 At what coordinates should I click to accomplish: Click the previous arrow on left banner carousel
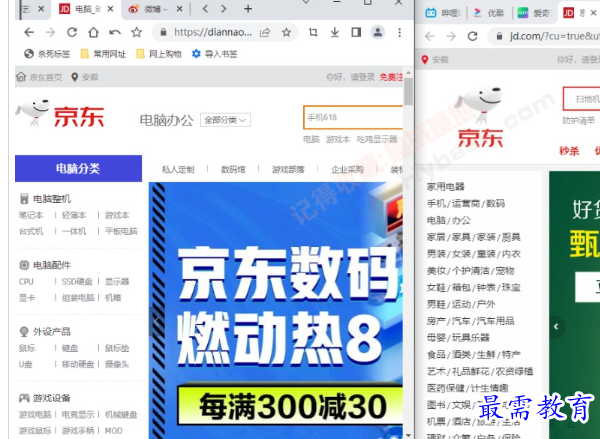(x=157, y=322)
